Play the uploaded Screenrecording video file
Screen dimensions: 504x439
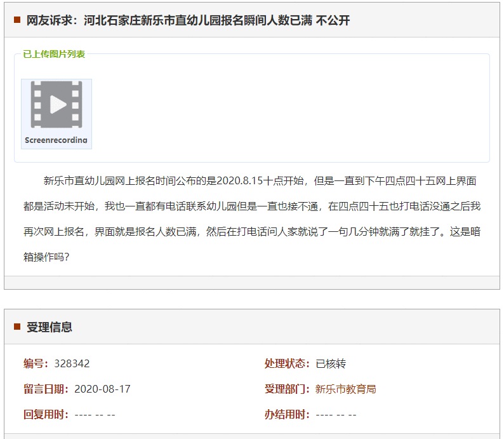[x=56, y=105]
